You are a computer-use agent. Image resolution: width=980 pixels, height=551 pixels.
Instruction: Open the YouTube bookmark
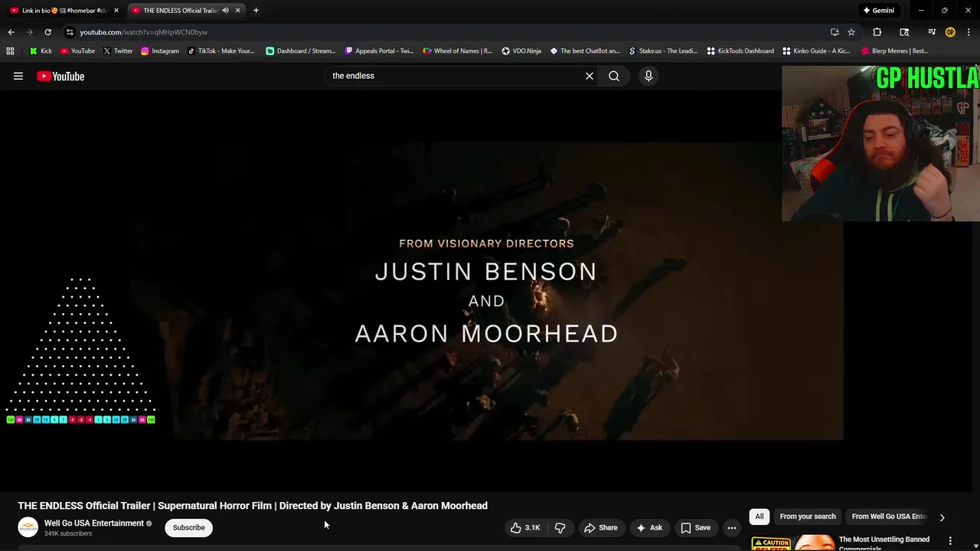77,51
